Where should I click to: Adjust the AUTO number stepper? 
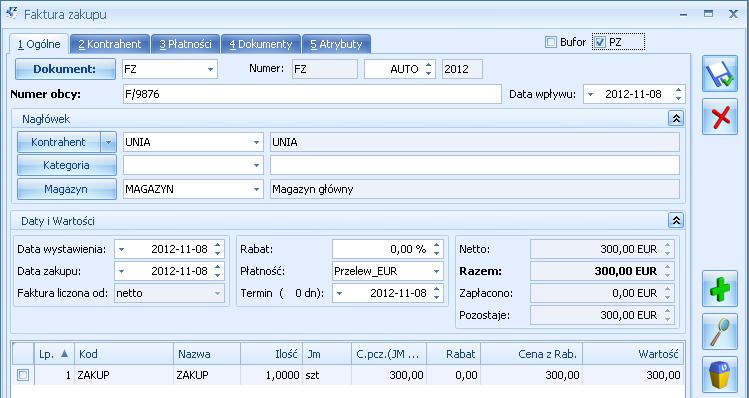[x=428, y=69]
